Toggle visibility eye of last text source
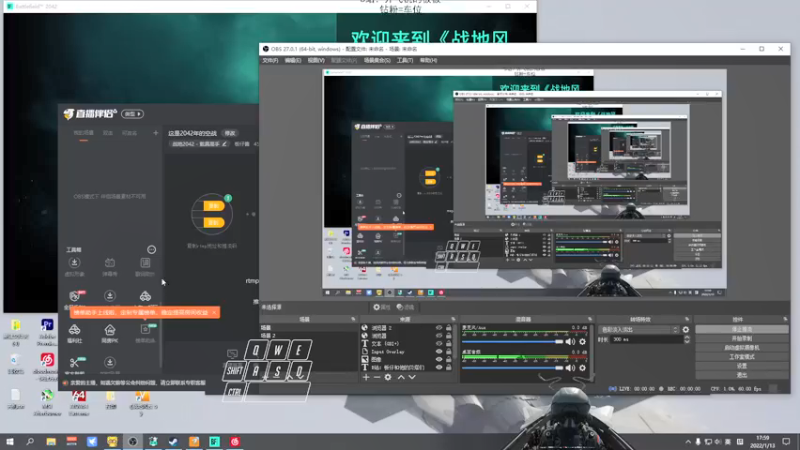 pos(439,367)
